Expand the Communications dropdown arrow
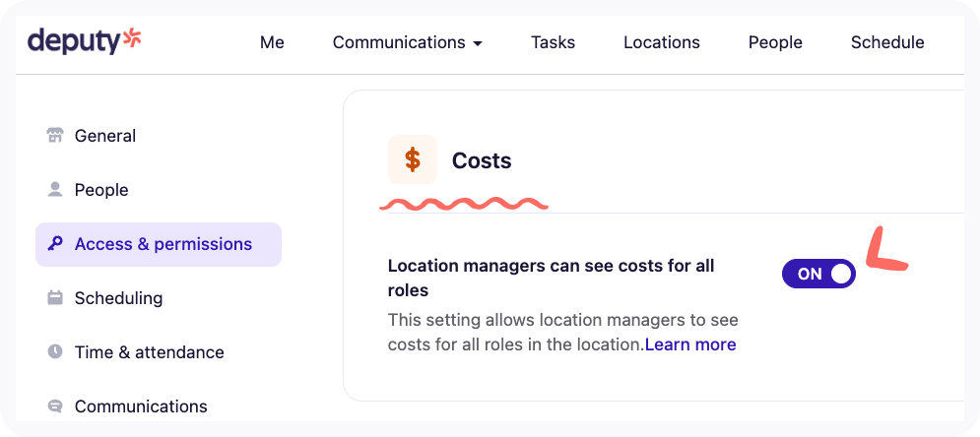Image resolution: width=980 pixels, height=437 pixels. (x=478, y=43)
